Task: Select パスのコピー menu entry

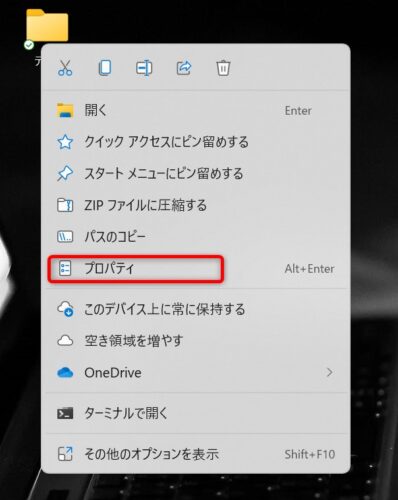Action: point(197,237)
